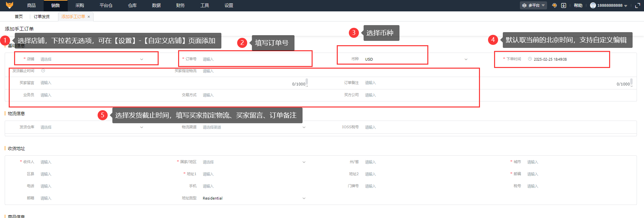Click the 订单备注 resize handle
Image resolution: width=644 pixels, height=218 pixels.
point(632,86)
